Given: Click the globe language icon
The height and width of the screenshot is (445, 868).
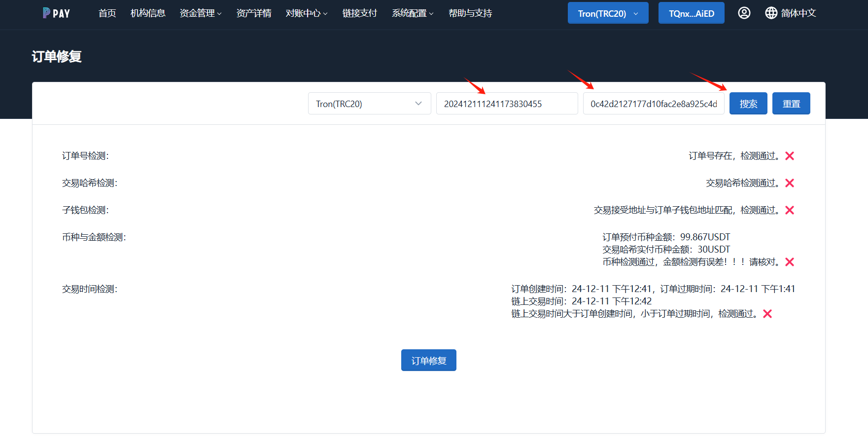Looking at the screenshot, I should [x=771, y=13].
